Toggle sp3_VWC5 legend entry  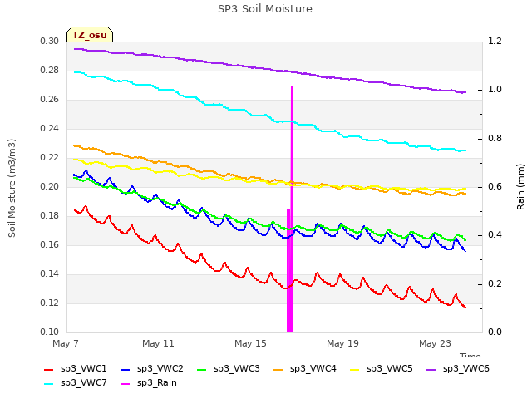[382, 368]
